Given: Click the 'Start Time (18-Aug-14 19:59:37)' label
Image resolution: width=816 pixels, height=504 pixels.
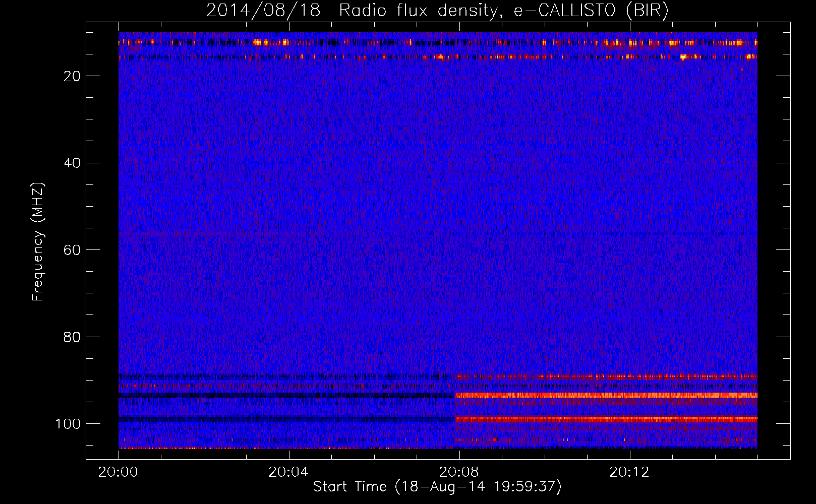Looking at the screenshot, I should pos(437,487).
